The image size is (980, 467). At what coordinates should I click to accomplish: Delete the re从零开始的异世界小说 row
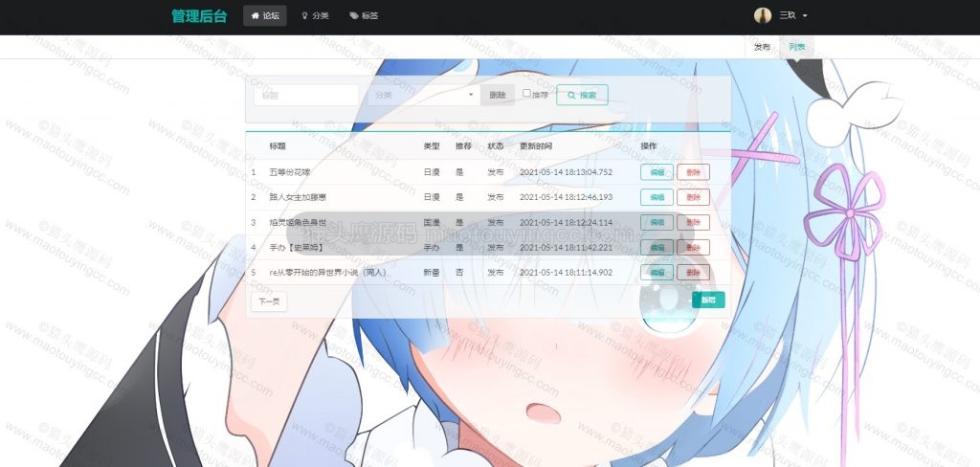click(693, 273)
